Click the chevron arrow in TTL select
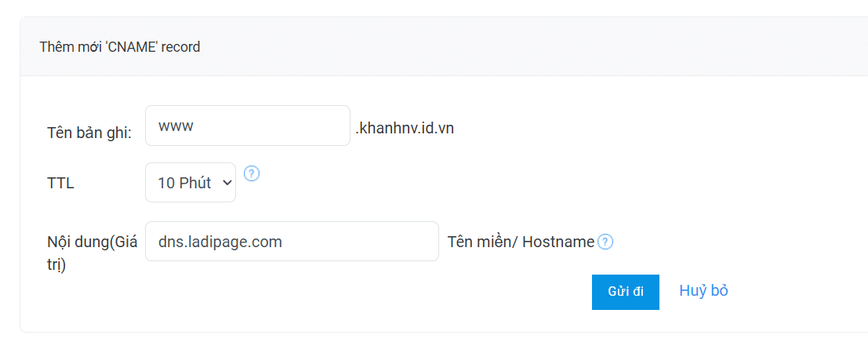The image size is (868, 346). [227, 183]
